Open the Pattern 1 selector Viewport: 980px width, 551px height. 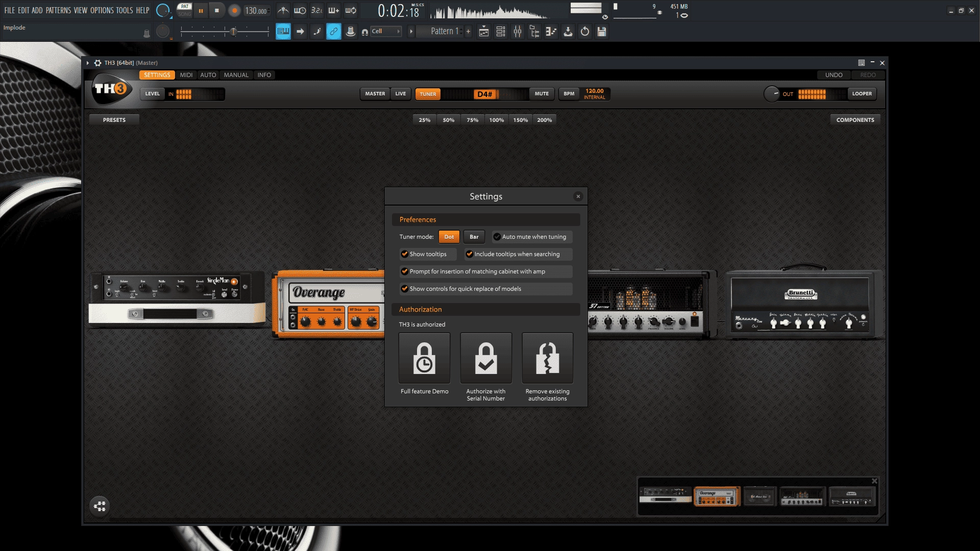(x=440, y=32)
